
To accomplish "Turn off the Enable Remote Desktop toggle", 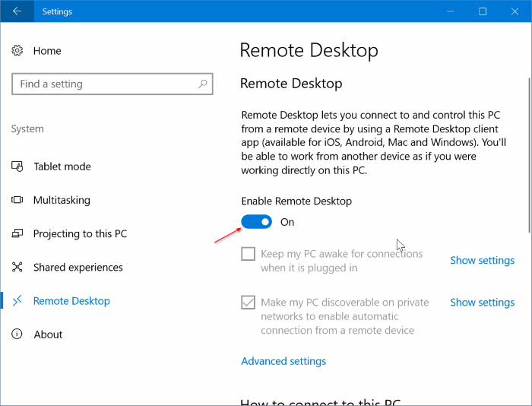I will coord(257,222).
